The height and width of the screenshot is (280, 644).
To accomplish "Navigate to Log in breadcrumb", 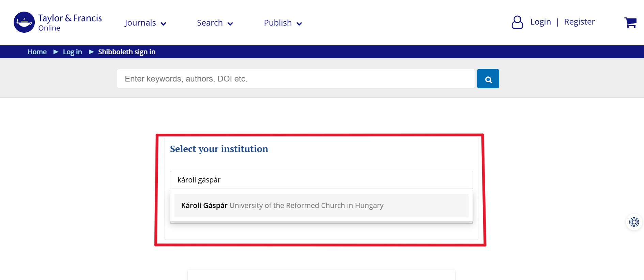I will [72, 52].
